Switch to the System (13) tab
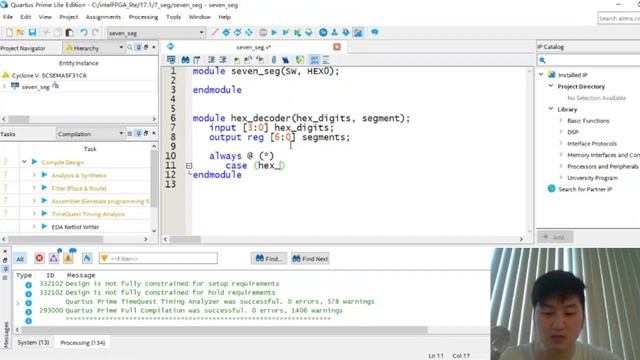 [x=33, y=342]
